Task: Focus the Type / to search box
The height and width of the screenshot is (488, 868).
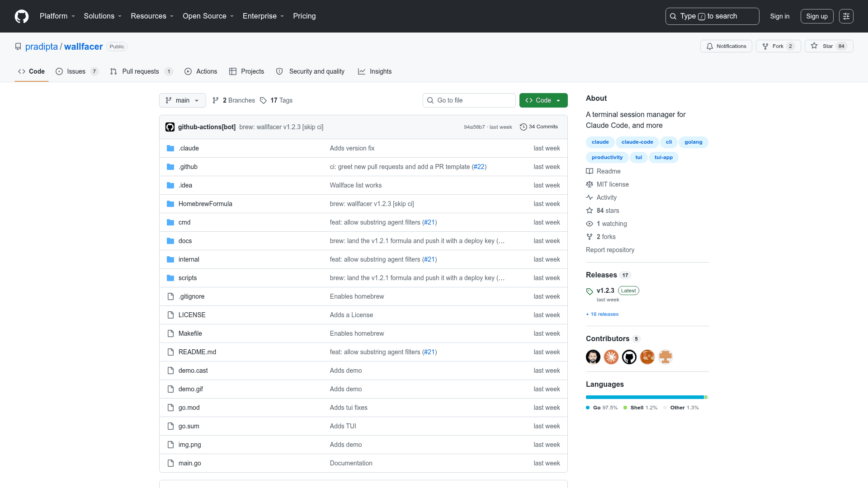Action: pyautogui.click(x=712, y=16)
